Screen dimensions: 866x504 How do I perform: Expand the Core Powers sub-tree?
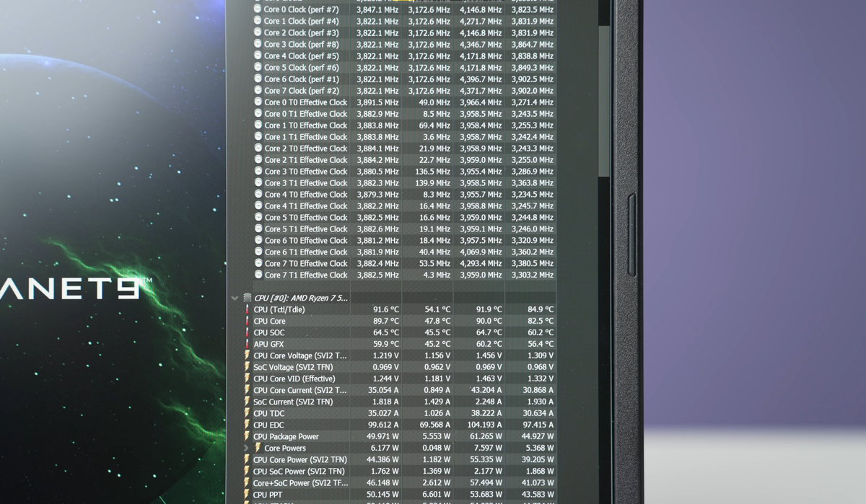247,448
